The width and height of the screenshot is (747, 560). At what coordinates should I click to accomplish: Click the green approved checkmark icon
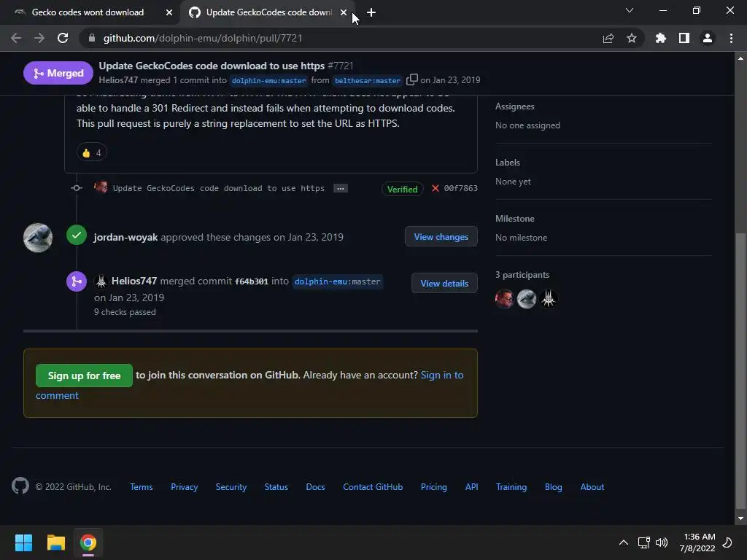pyautogui.click(x=76, y=235)
